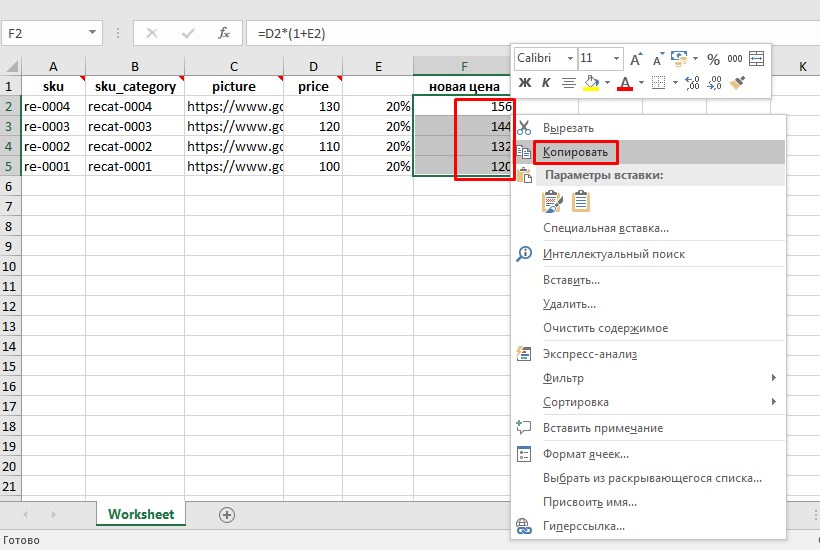This screenshot has width=820, height=550.
Task: Click cell containing re-0004
Action: 53,107
